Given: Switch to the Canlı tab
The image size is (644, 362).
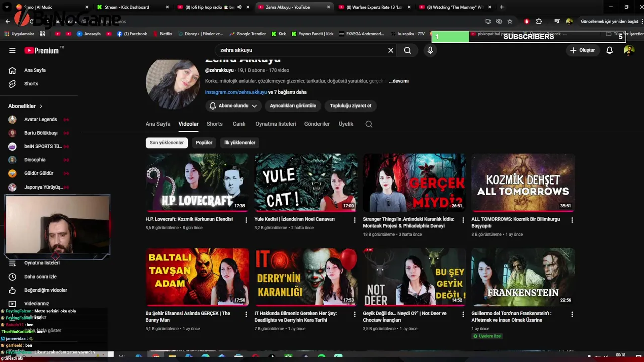Looking at the screenshot, I should [239, 124].
